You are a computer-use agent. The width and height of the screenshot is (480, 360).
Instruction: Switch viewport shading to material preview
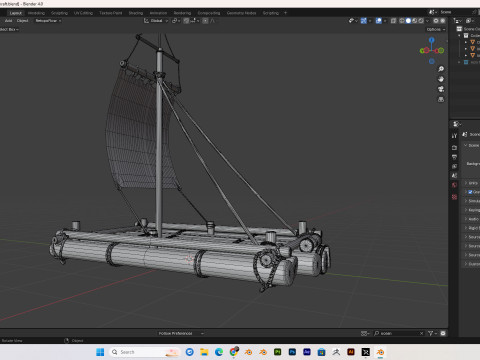point(415,21)
